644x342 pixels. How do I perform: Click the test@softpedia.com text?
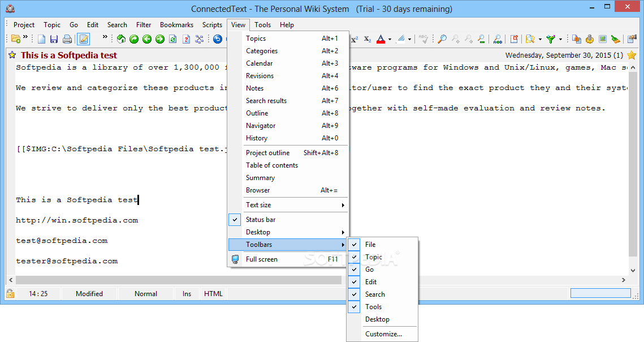62,241
